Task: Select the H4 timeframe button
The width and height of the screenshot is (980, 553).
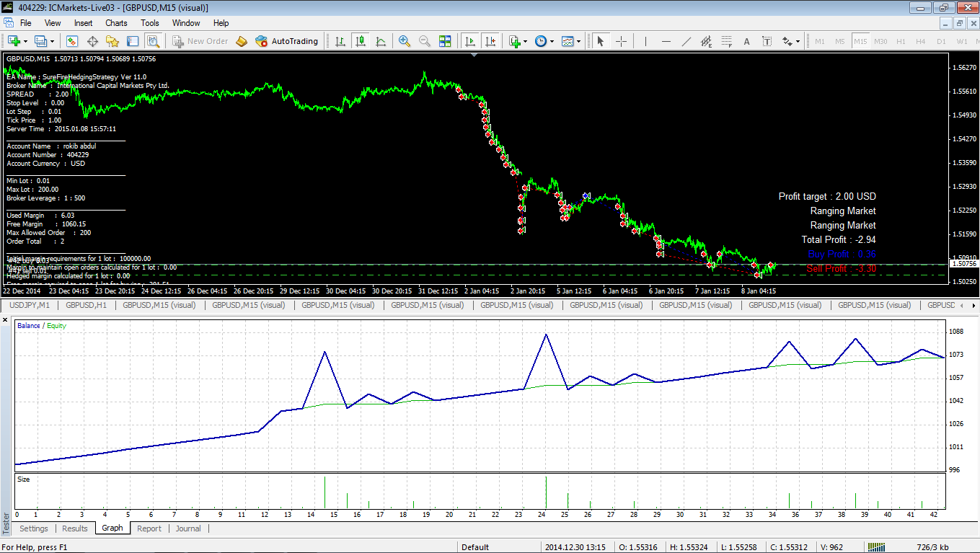Action: pos(920,41)
